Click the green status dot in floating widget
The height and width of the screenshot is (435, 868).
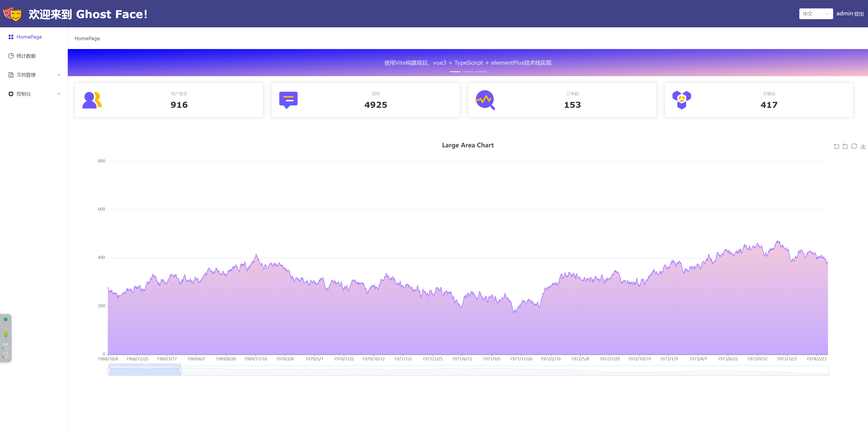click(x=6, y=320)
